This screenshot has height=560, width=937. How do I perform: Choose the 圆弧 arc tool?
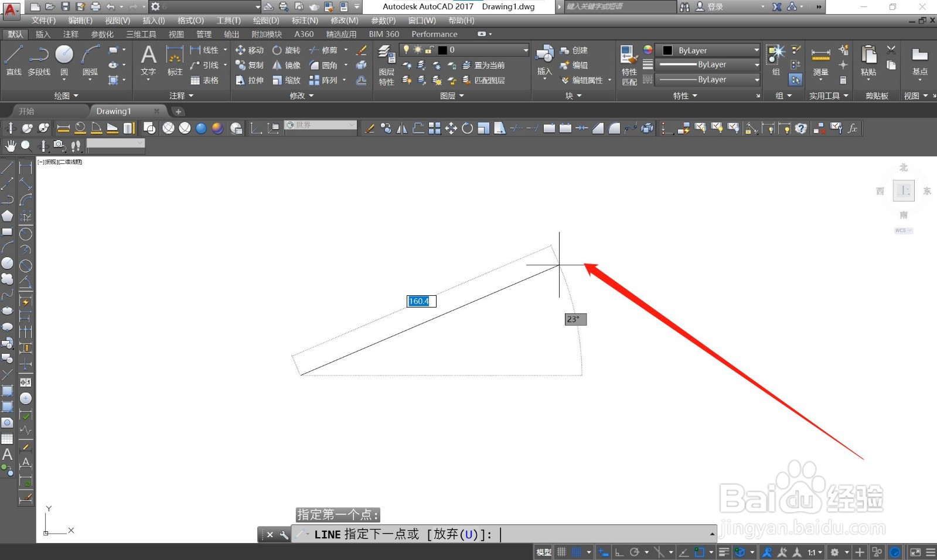click(90, 61)
